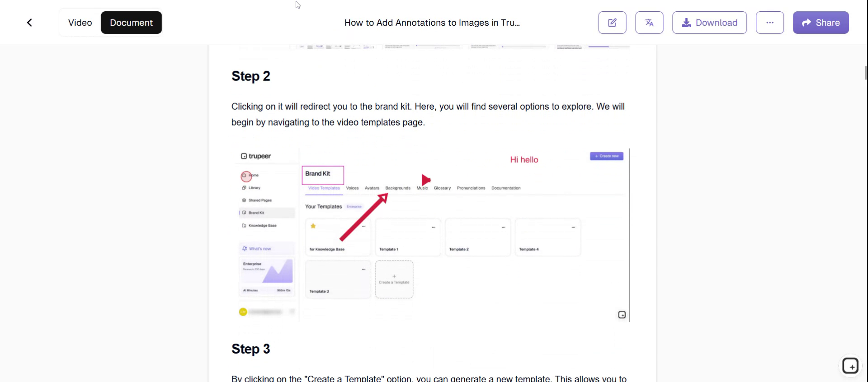Click the red arrow annotation in image
Screen dimensions: 868x382
click(363, 217)
